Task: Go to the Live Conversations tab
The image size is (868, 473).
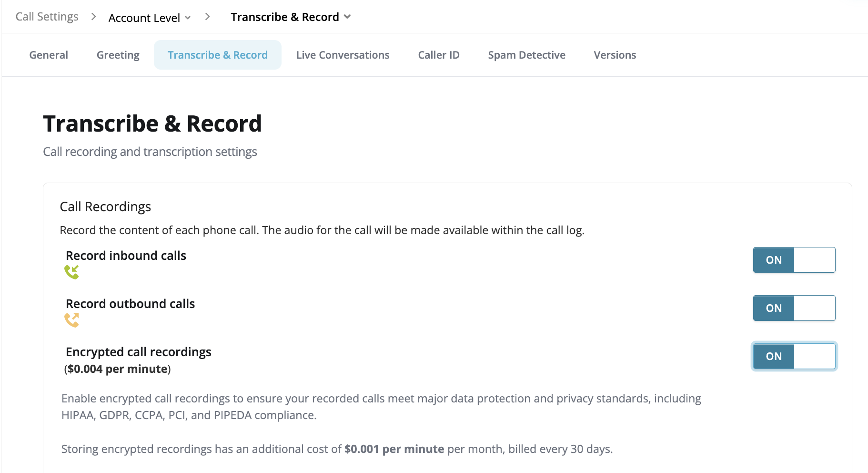Action: 343,55
